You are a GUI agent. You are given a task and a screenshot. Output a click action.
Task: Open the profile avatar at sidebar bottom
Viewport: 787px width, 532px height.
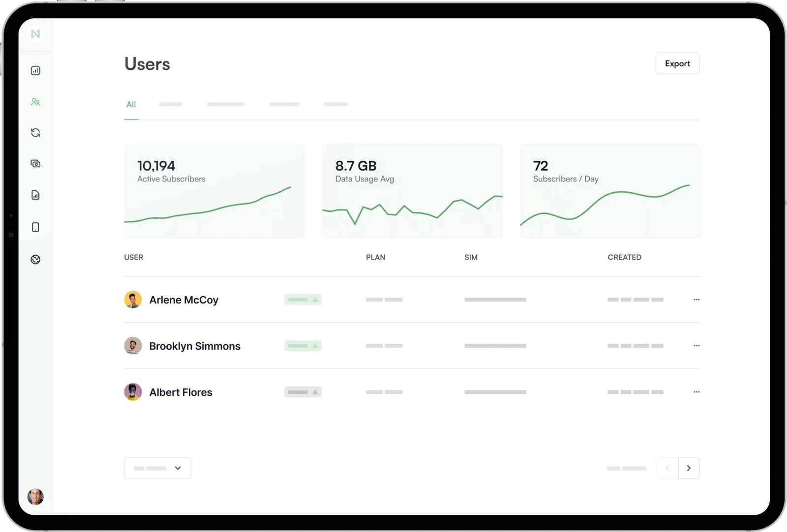point(35,497)
